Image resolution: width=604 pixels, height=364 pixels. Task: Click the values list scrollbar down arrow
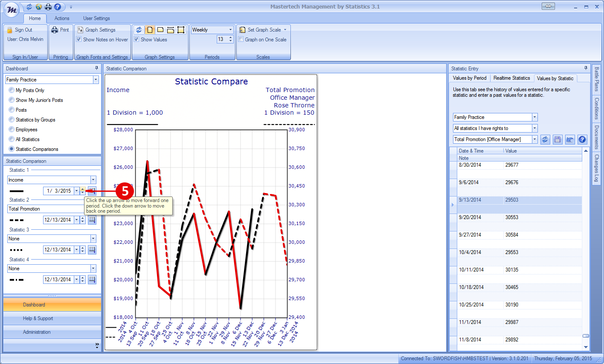[586, 347]
